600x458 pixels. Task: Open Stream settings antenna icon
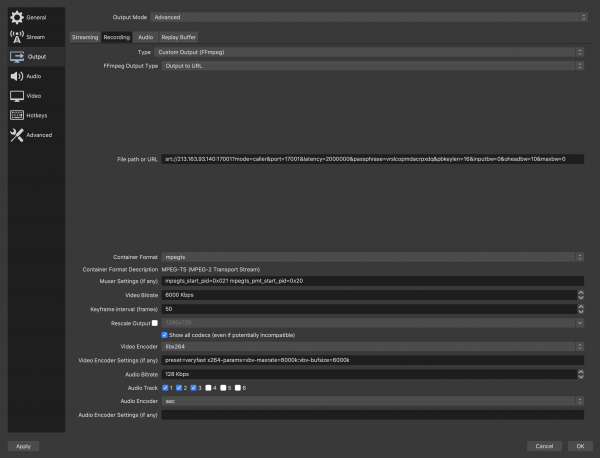pyautogui.click(x=17, y=37)
